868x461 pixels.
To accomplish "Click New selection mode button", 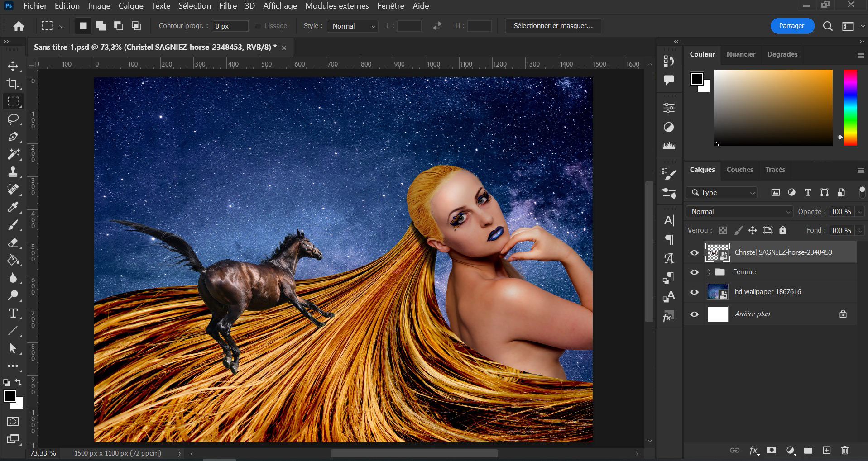I will tap(83, 26).
